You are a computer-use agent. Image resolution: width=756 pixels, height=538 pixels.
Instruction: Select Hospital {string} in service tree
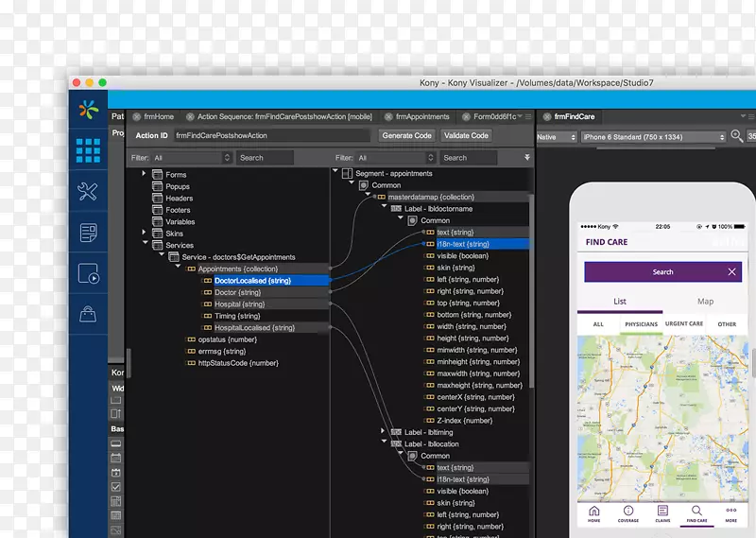coord(239,304)
